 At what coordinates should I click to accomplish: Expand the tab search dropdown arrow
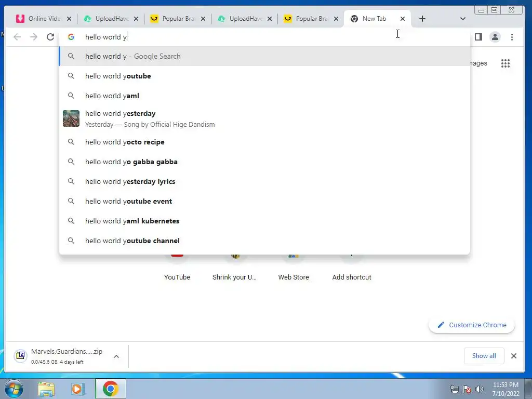click(x=462, y=19)
